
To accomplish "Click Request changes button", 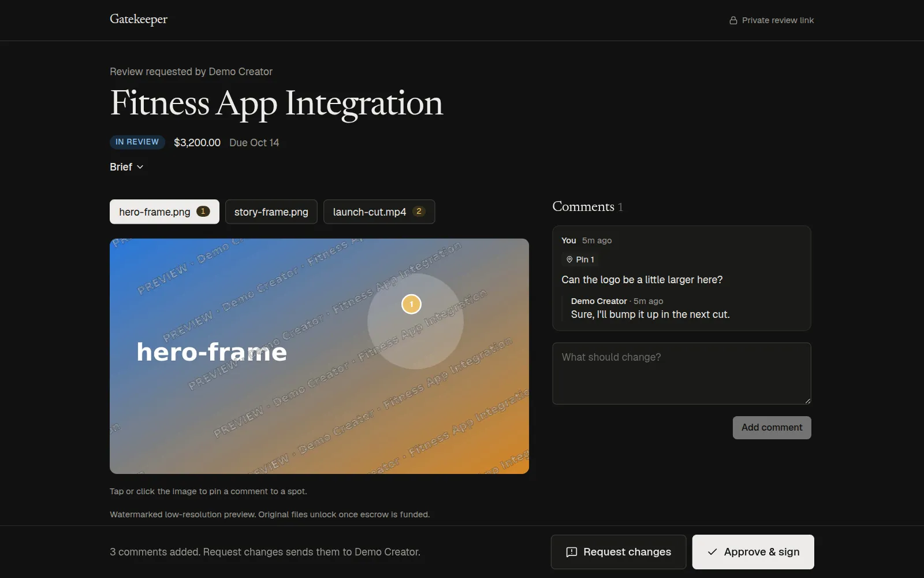I will [619, 552].
